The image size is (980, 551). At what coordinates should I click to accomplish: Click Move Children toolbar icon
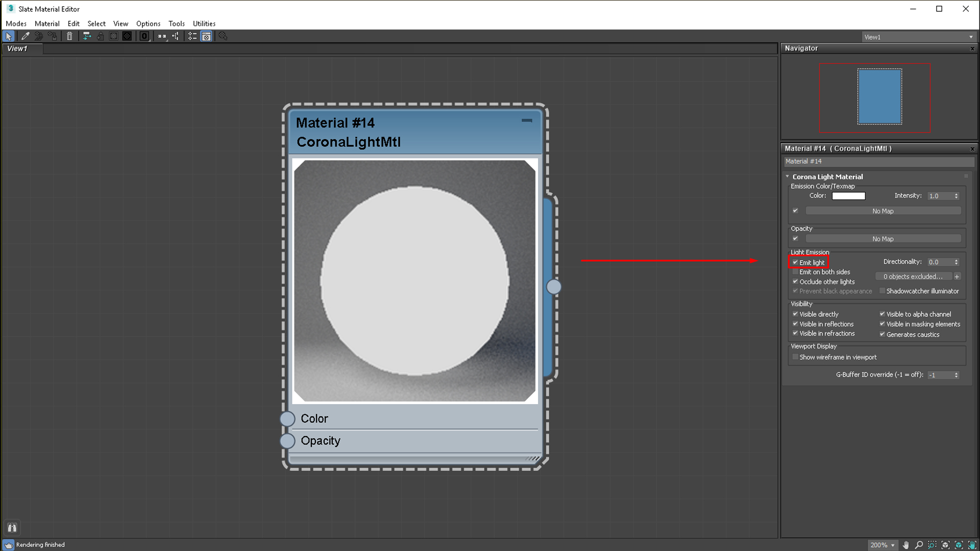pos(87,36)
